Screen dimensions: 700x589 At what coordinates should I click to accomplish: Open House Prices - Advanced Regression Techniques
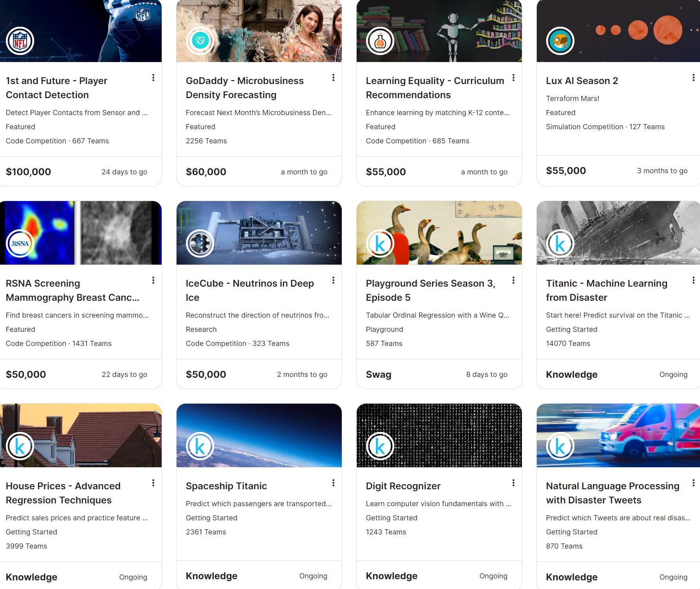(63, 493)
